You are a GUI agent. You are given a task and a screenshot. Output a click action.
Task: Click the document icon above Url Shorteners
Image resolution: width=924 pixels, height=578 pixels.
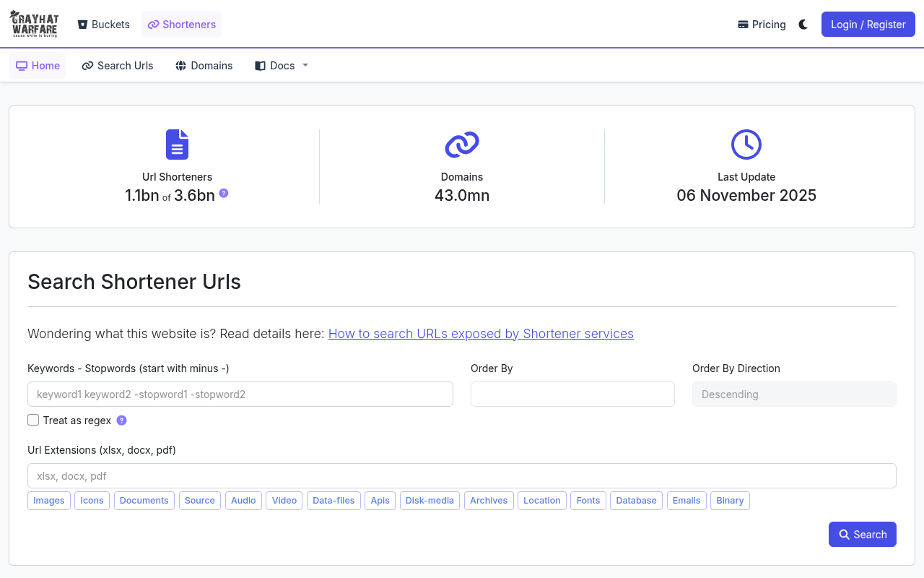[x=177, y=144]
